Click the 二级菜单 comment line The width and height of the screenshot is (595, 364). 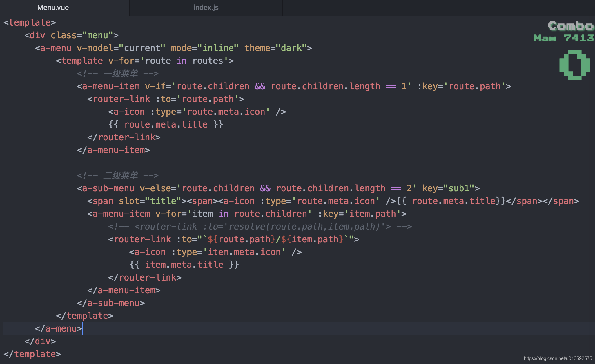[117, 175]
